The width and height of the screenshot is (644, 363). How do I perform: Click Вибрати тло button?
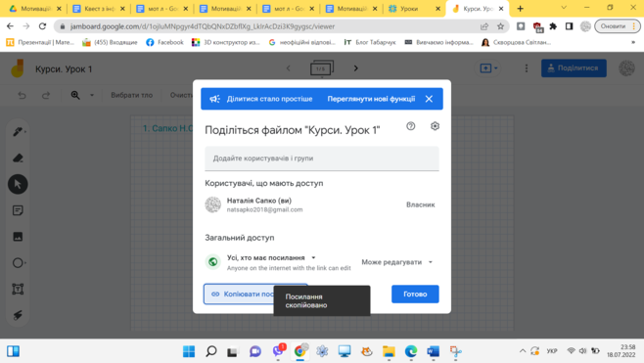point(132,95)
